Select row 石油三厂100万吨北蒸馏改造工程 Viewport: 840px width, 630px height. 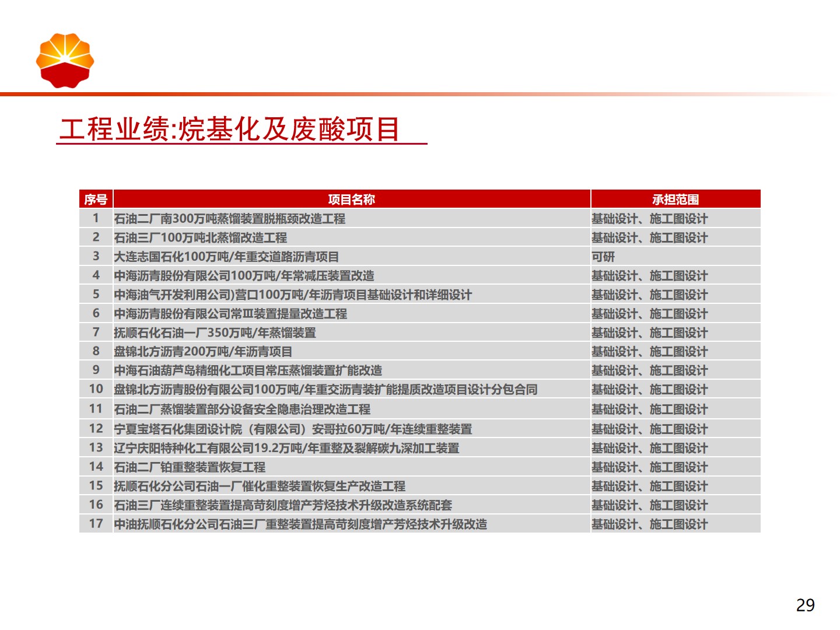point(420,237)
